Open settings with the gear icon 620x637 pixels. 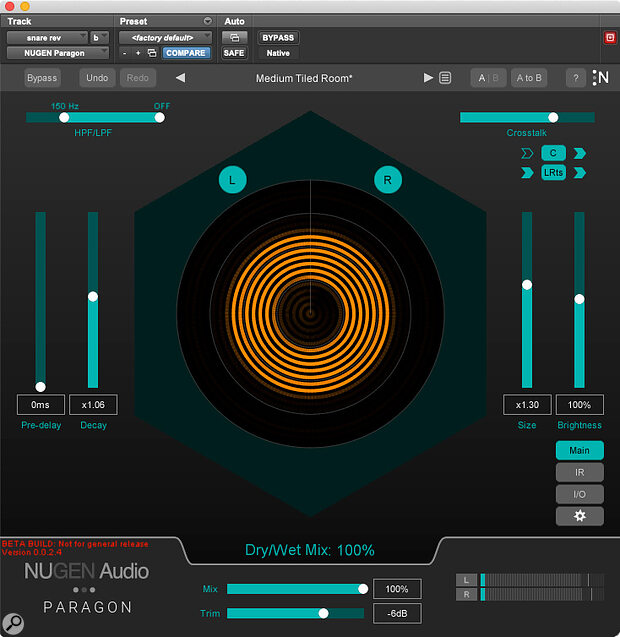579,516
